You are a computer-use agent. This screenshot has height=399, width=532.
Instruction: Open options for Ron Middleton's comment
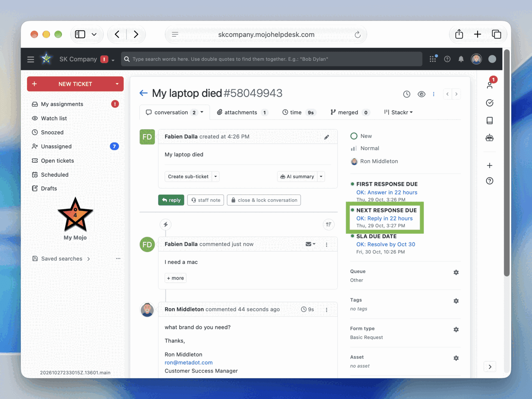[326, 310]
